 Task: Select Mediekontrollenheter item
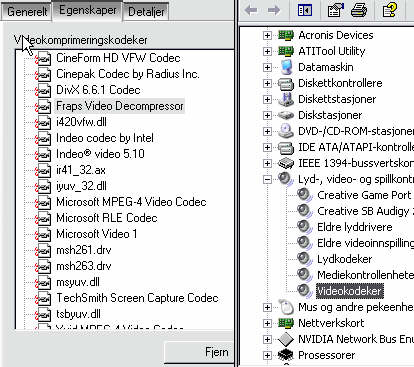point(365,275)
